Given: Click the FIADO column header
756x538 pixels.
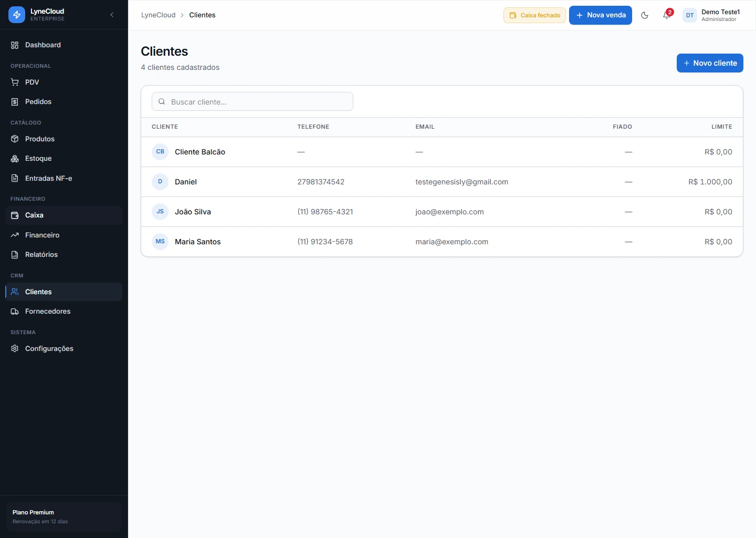Looking at the screenshot, I should pos(622,127).
